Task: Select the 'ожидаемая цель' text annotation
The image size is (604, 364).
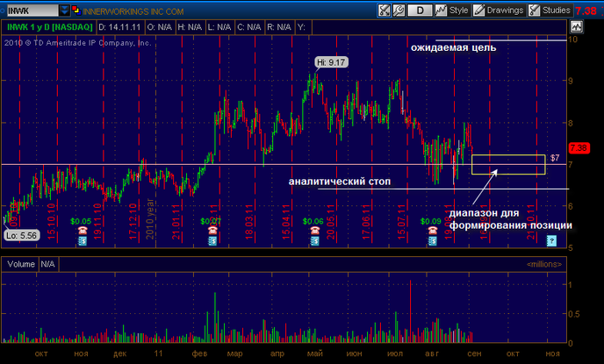Action: 453,47
